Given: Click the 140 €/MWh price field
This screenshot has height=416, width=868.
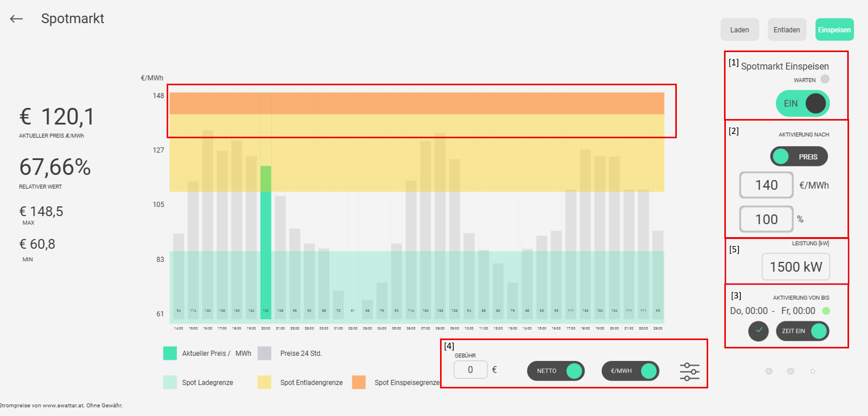Looking at the screenshot, I should tap(766, 185).
